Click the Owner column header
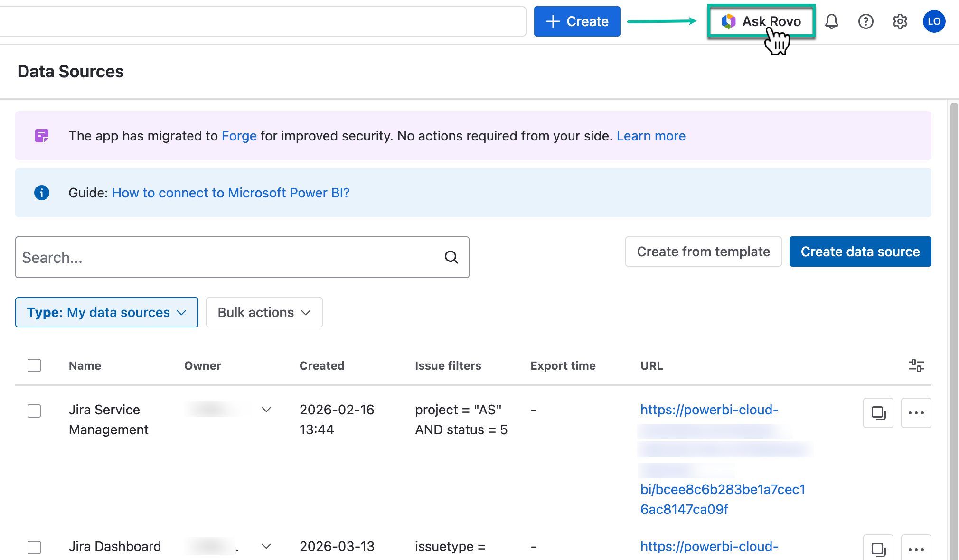Screen dimensions: 959x560 click(203, 365)
